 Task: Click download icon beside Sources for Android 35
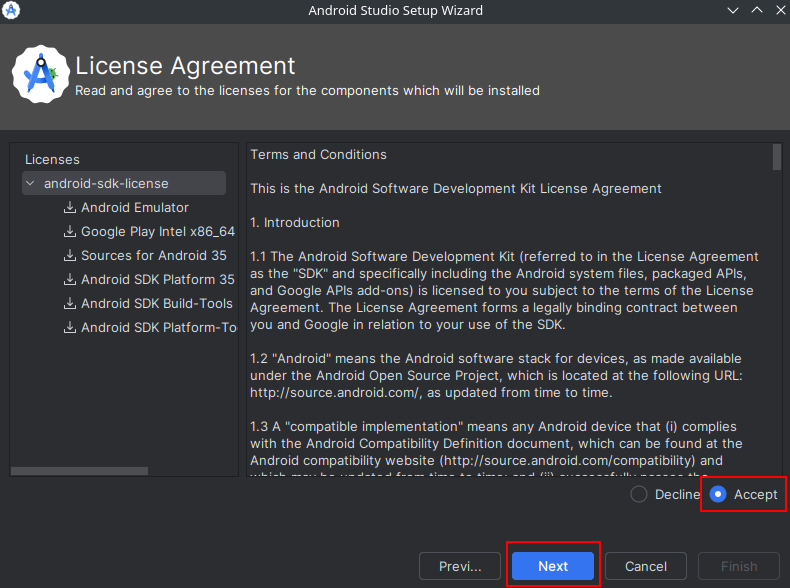coord(70,255)
